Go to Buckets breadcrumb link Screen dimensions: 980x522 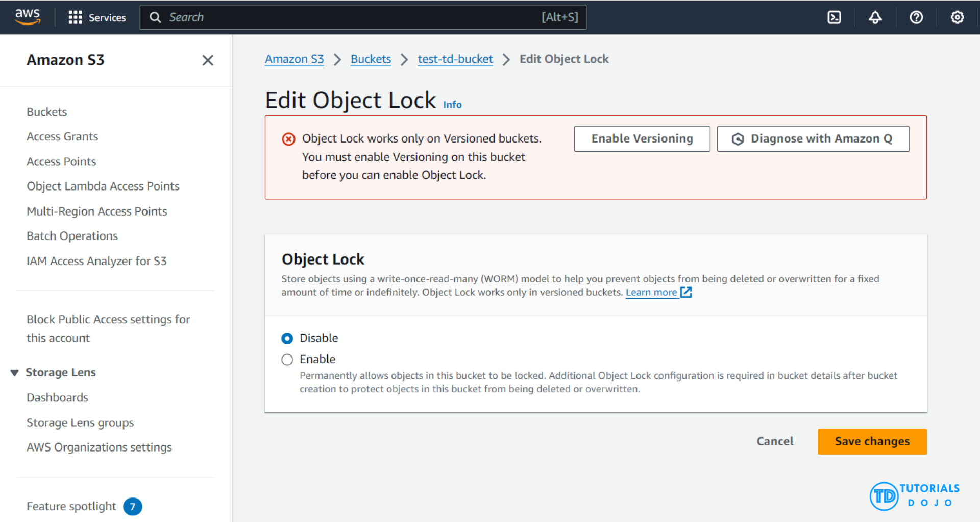coord(371,59)
